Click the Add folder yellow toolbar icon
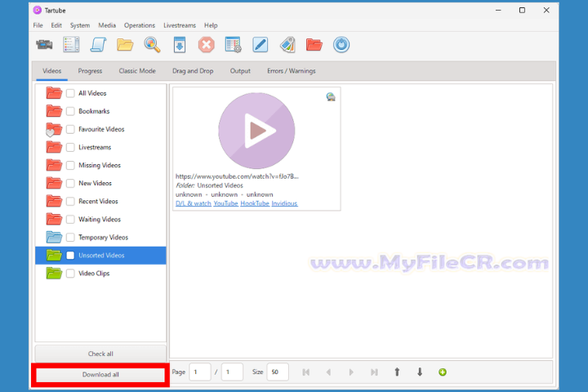 tap(125, 45)
